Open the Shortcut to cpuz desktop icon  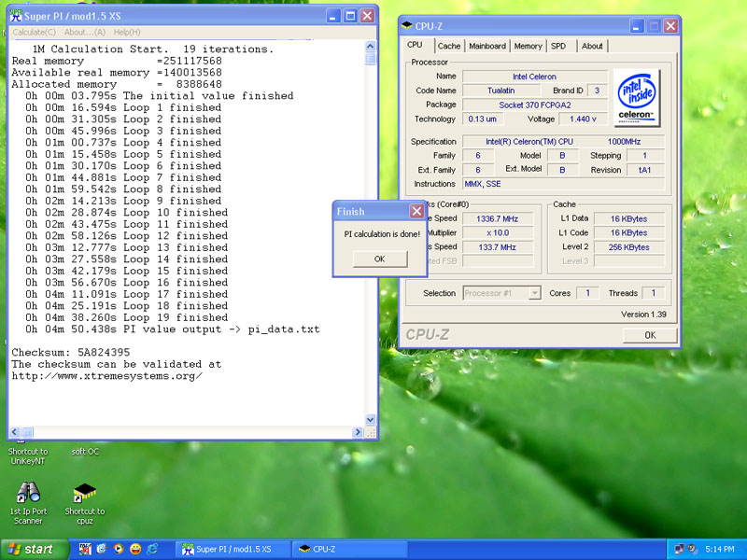pyautogui.click(x=85, y=504)
